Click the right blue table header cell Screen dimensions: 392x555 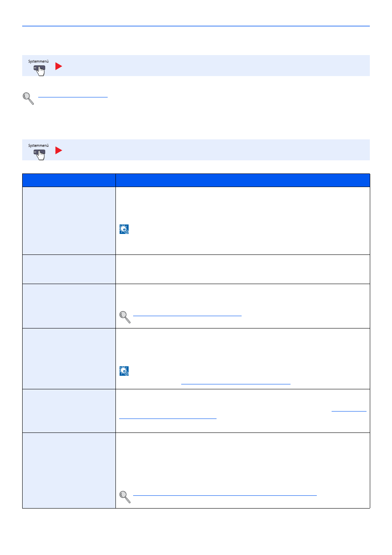[x=243, y=180]
